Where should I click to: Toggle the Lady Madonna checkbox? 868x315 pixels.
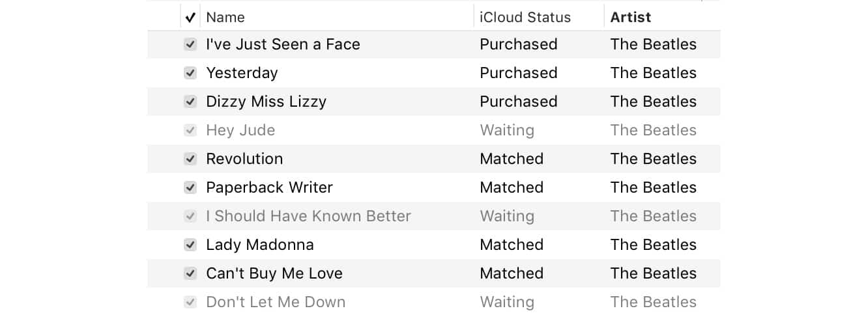coord(190,245)
